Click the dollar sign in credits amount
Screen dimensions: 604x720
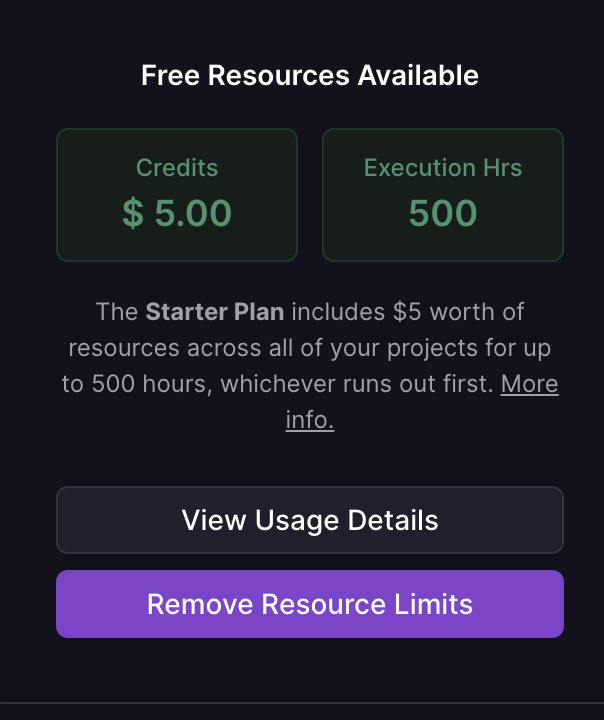coord(132,213)
